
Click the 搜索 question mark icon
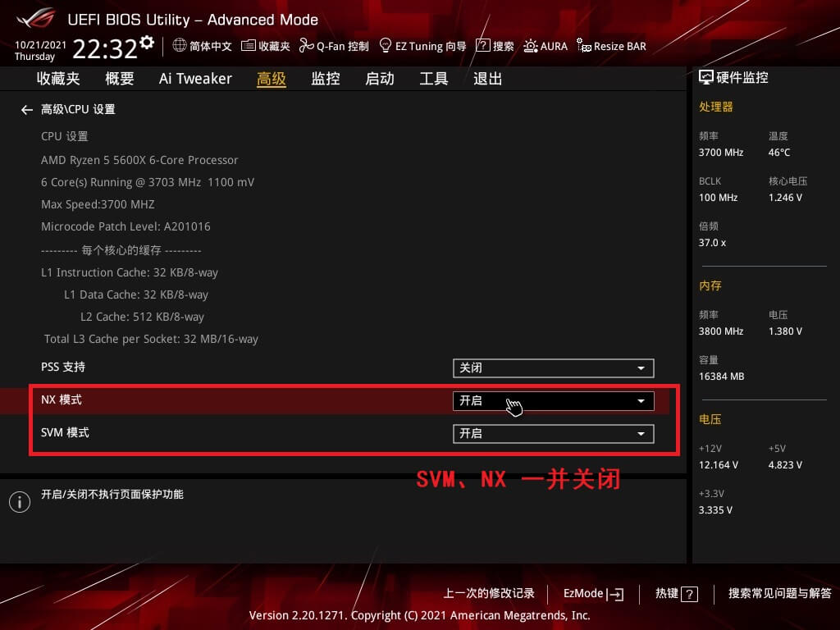click(482, 46)
